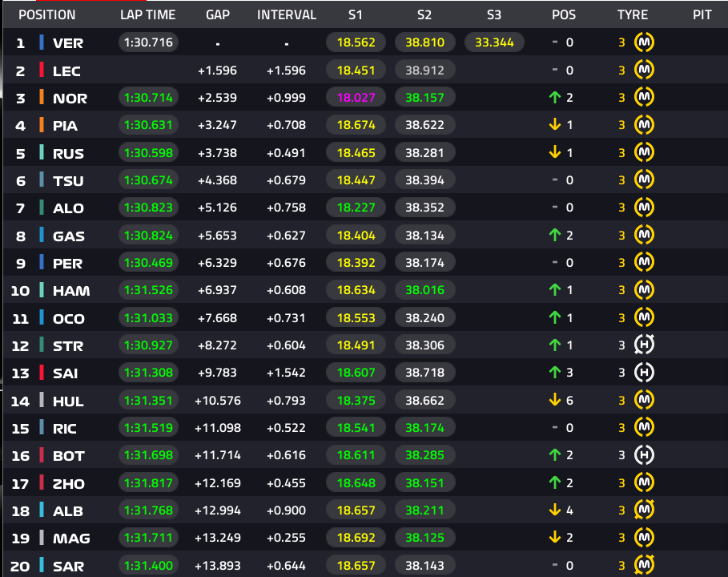The width and height of the screenshot is (728, 577).
Task: Click the POS column header
Action: (x=564, y=15)
